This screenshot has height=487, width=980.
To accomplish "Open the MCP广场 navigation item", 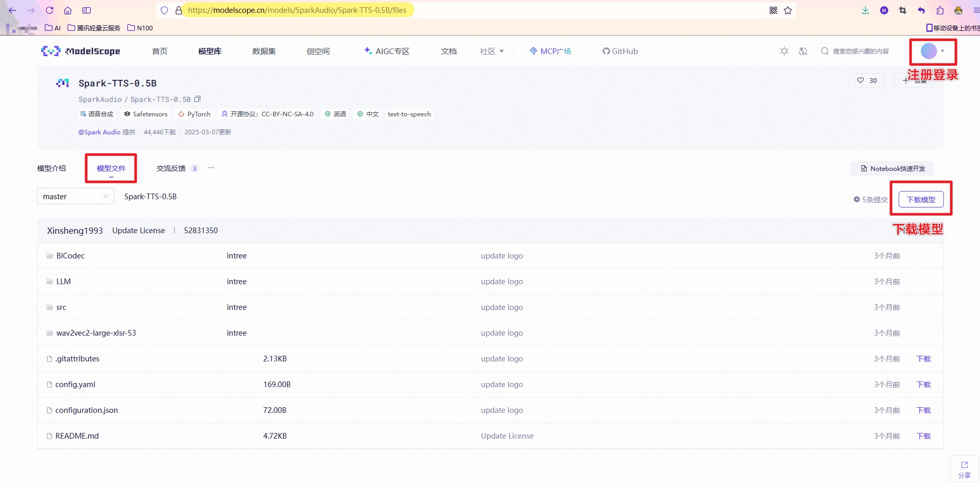I will (x=550, y=51).
